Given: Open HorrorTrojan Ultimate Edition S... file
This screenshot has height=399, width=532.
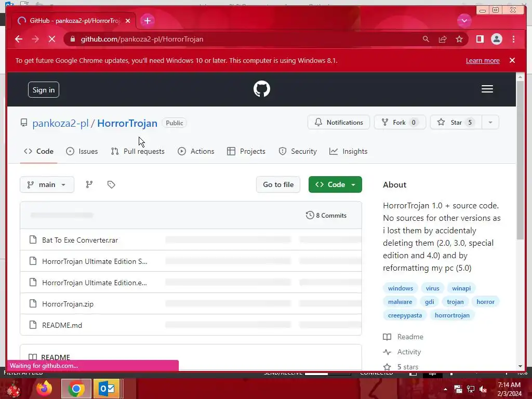Looking at the screenshot, I should (95, 261).
